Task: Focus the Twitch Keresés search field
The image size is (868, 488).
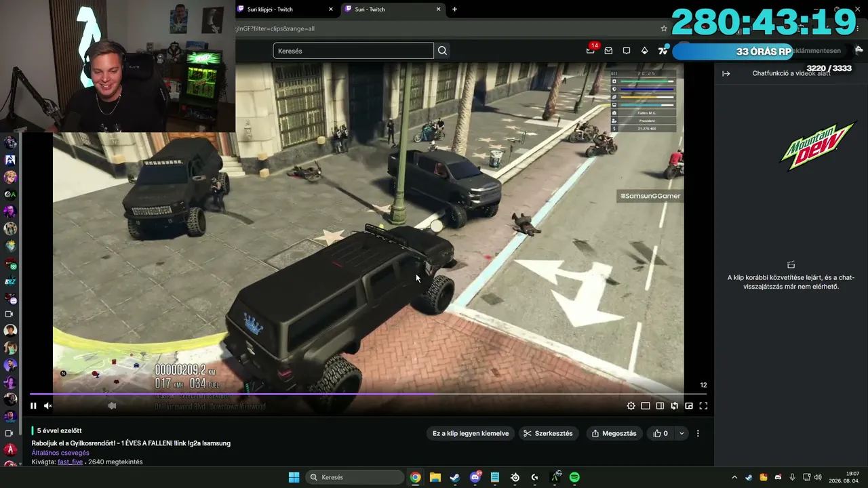Action: [353, 51]
